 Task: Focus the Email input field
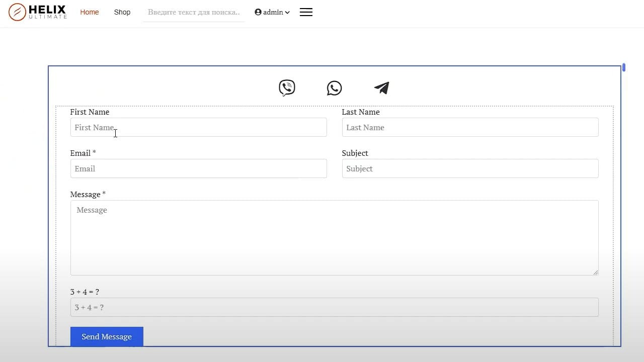pos(198,168)
